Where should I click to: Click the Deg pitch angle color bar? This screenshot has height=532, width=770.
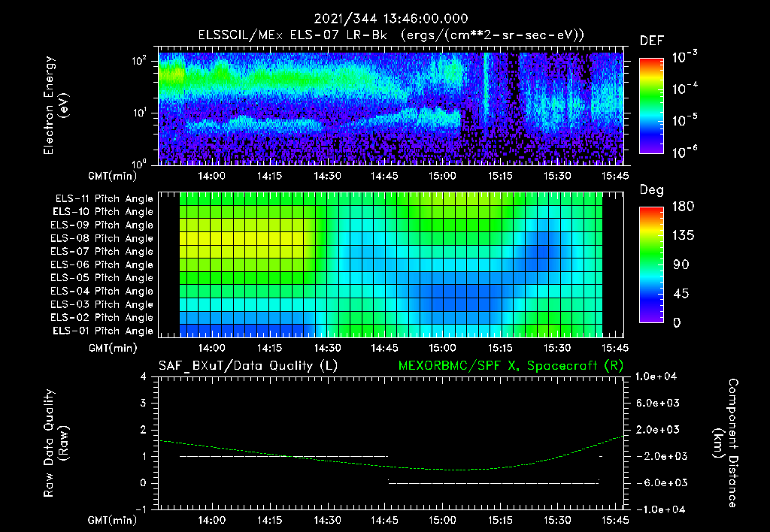(651, 264)
